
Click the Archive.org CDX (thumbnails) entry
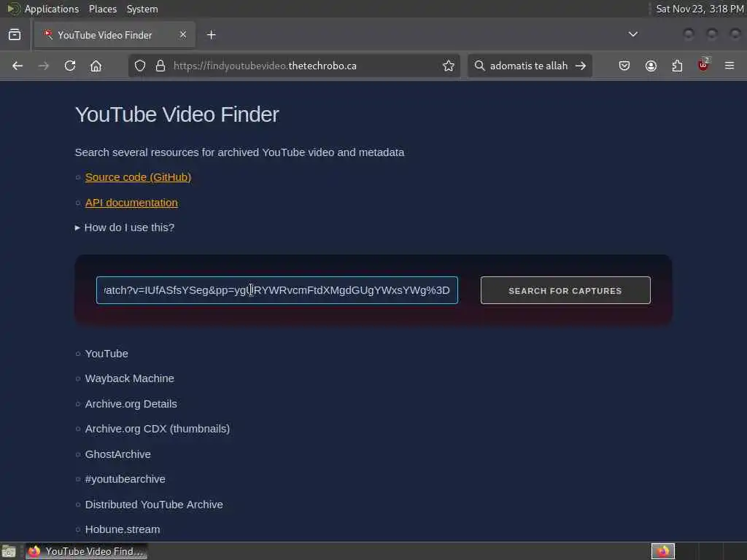point(158,429)
